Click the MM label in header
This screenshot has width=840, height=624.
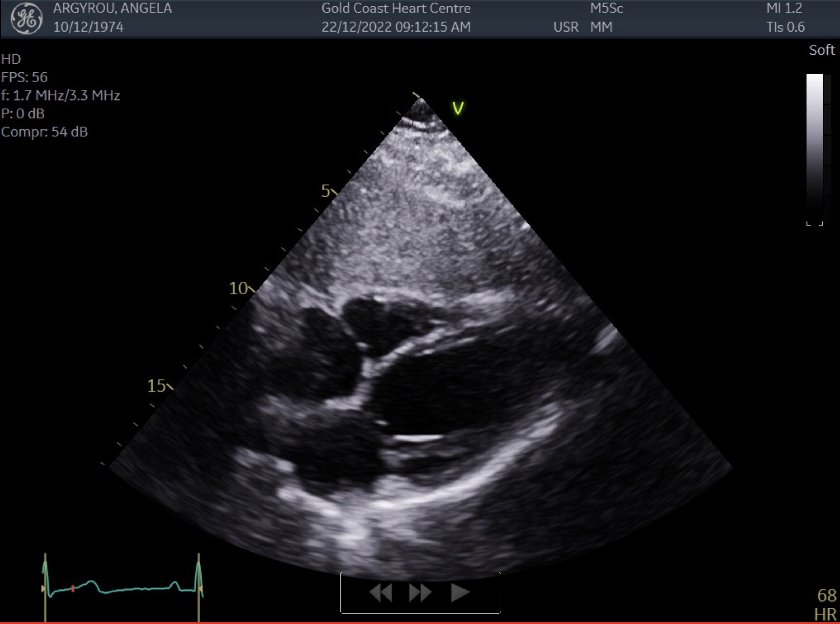click(x=601, y=27)
